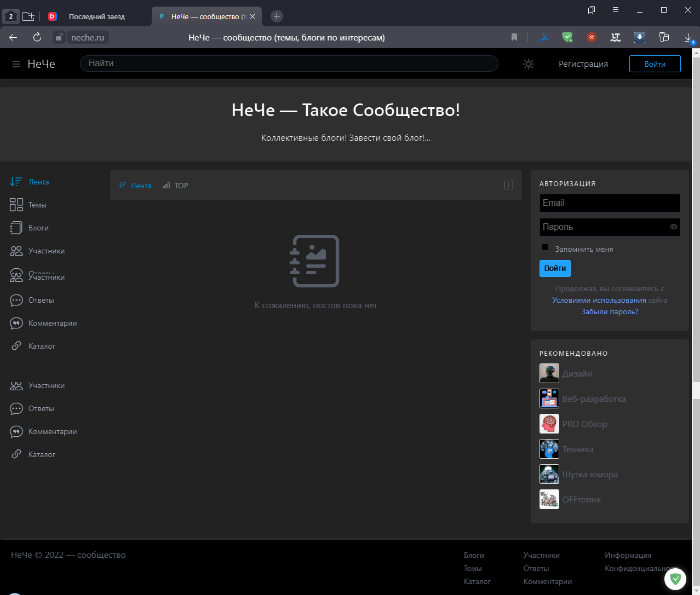The height and width of the screenshot is (595, 700).
Task: Click the Email input field
Action: (609, 203)
